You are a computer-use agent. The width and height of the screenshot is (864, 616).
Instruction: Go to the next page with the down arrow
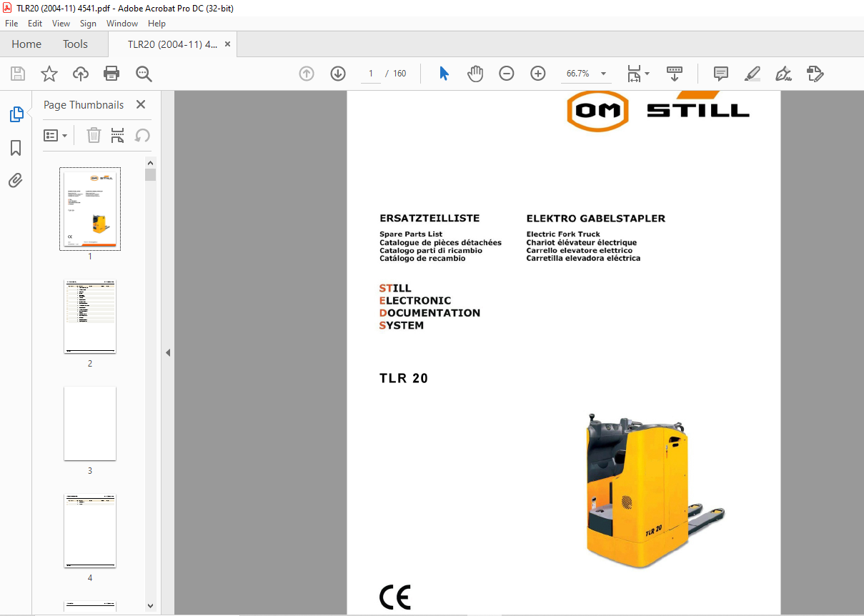tap(338, 74)
